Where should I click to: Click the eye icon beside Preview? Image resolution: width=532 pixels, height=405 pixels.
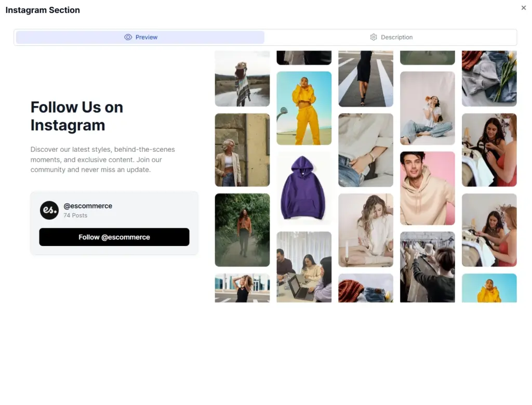click(x=127, y=37)
